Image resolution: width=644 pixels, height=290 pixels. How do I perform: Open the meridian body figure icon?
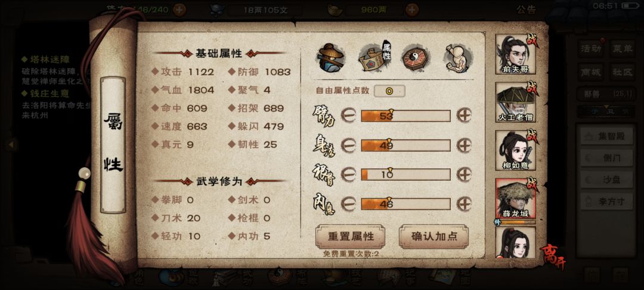tap(457, 58)
